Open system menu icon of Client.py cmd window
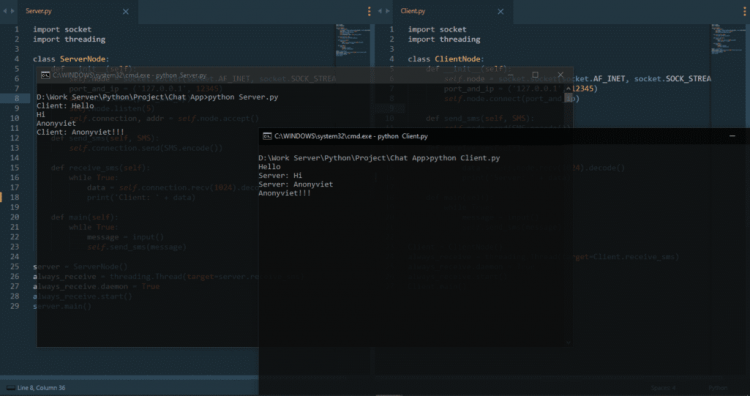 tap(267, 136)
